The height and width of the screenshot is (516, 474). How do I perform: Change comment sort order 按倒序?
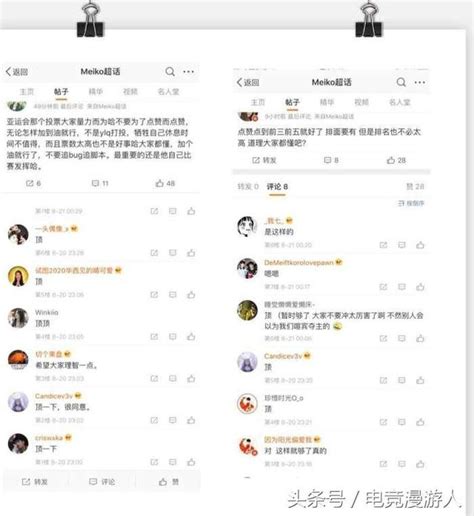411,203
